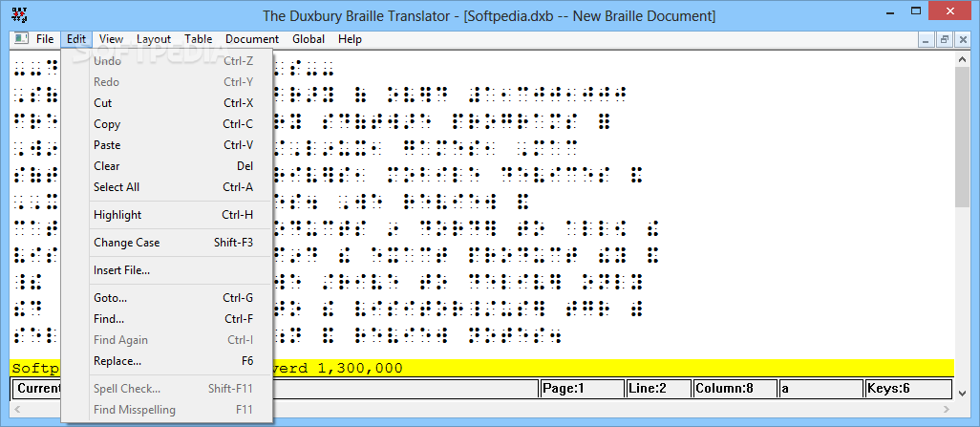Screen dimensions: 980x427
Task: Choose Replace... from the menu
Action: (x=166, y=361)
